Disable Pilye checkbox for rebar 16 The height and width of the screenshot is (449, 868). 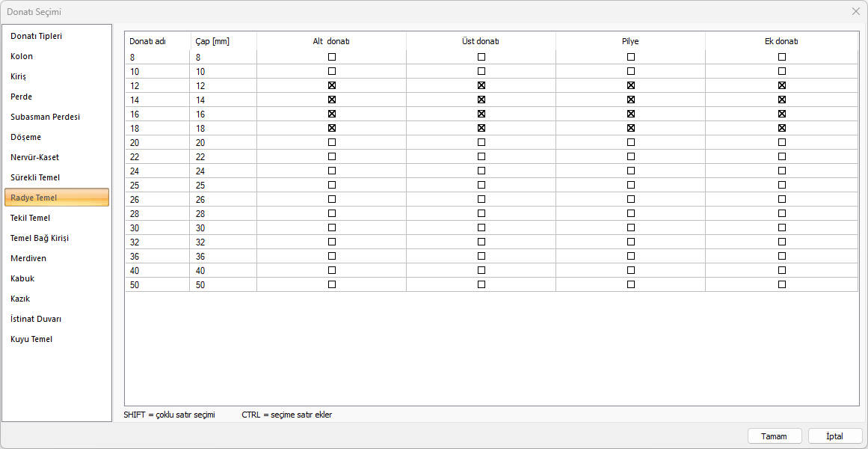[631, 114]
